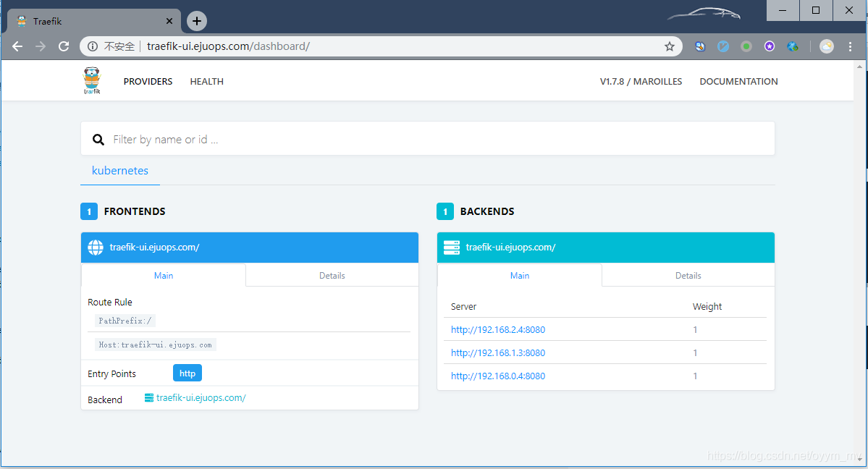Open server link http://192.168.1.3:8080
Screen dimensions: 868x469
click(497, 352)
